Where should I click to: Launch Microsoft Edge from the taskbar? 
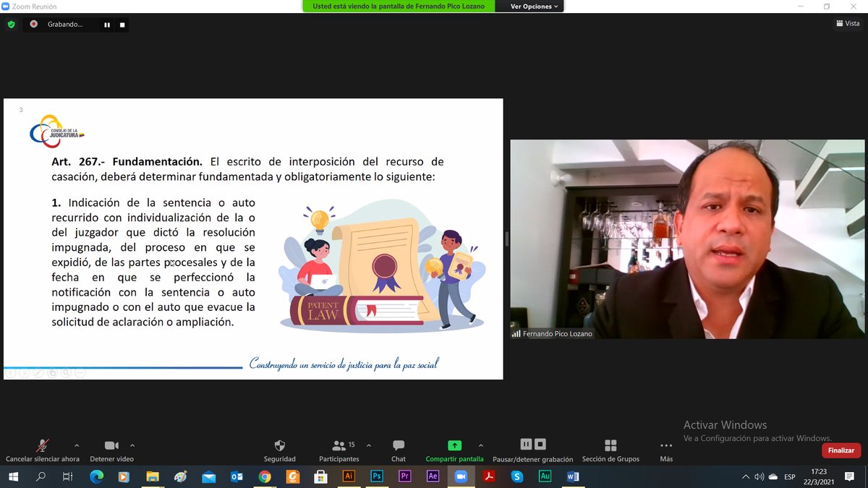(x=96, y=476)
